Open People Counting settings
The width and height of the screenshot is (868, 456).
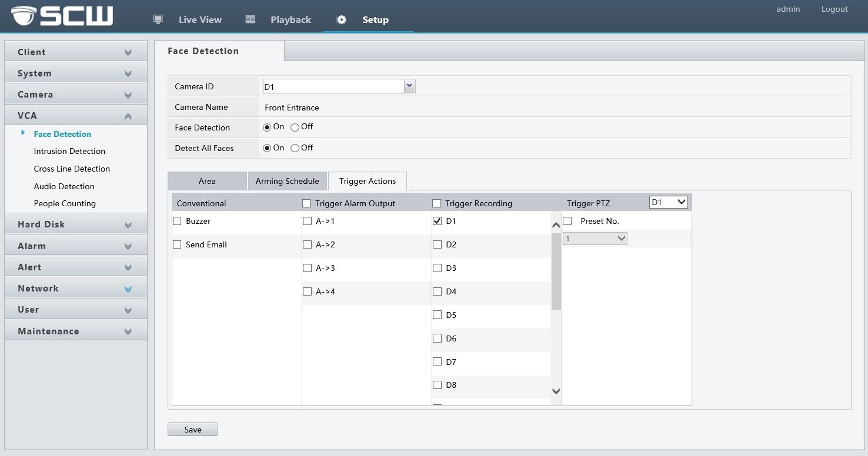pos(65,203)
